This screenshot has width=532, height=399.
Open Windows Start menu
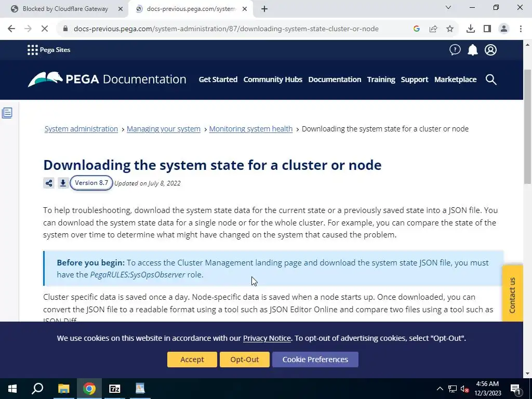tap(12, 389)
